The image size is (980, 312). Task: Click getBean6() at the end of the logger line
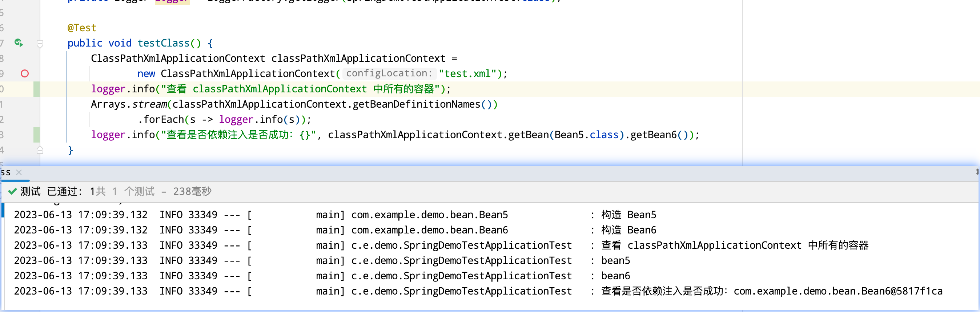tap(659, 135)
